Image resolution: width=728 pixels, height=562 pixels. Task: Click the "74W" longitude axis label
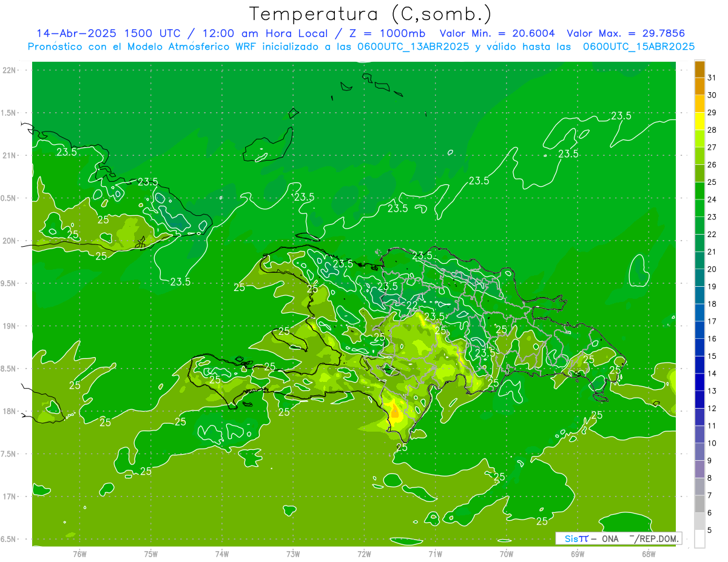coord(222,554)
